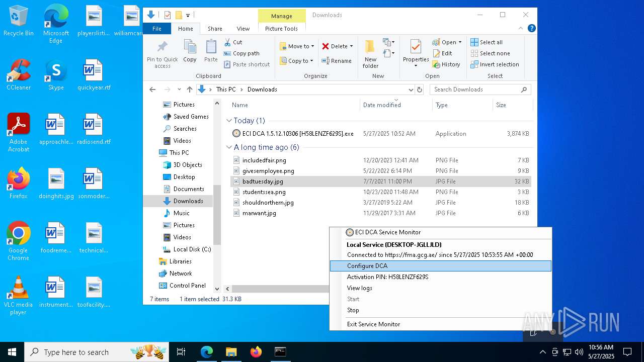Screen dimensions: 644x362
Task: Select Google Chrome desktop shortcut
Action: click(x=19, y=241)
